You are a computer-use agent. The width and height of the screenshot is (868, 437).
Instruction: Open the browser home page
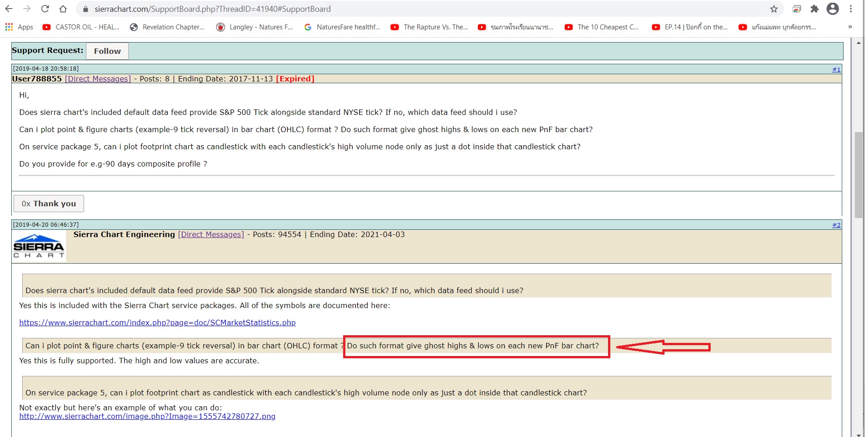point(63,9)
